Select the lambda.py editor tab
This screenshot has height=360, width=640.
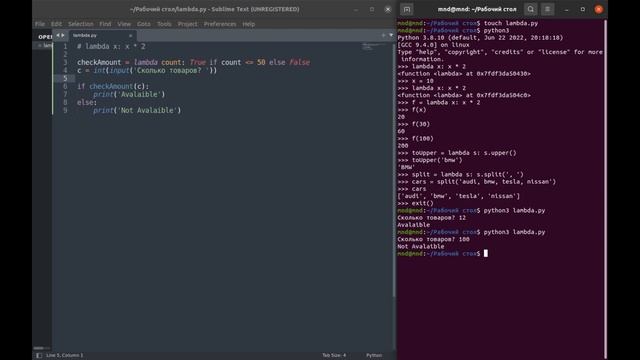[x=101, y=36]
